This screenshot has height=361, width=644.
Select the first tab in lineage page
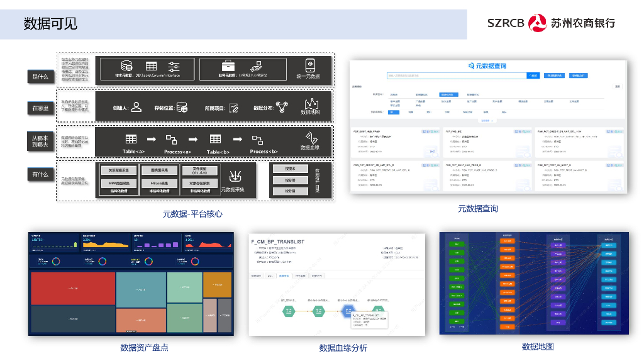(x=257, y=275)
